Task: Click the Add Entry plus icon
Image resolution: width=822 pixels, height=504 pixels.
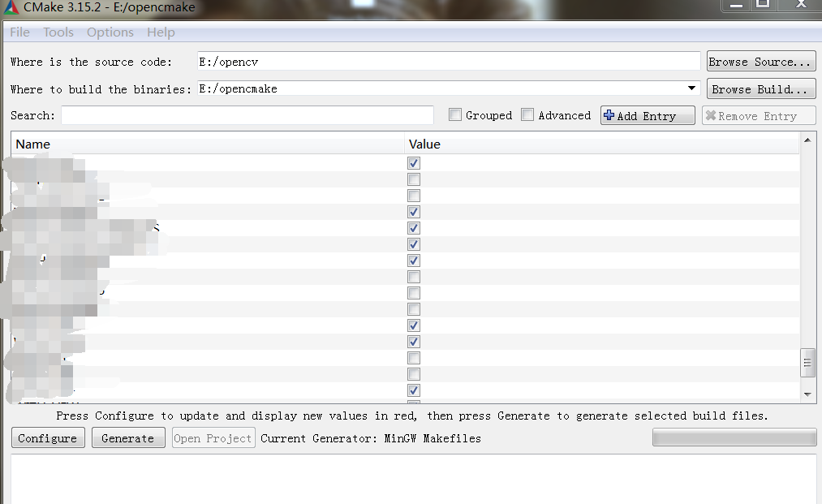Action: 609,114
